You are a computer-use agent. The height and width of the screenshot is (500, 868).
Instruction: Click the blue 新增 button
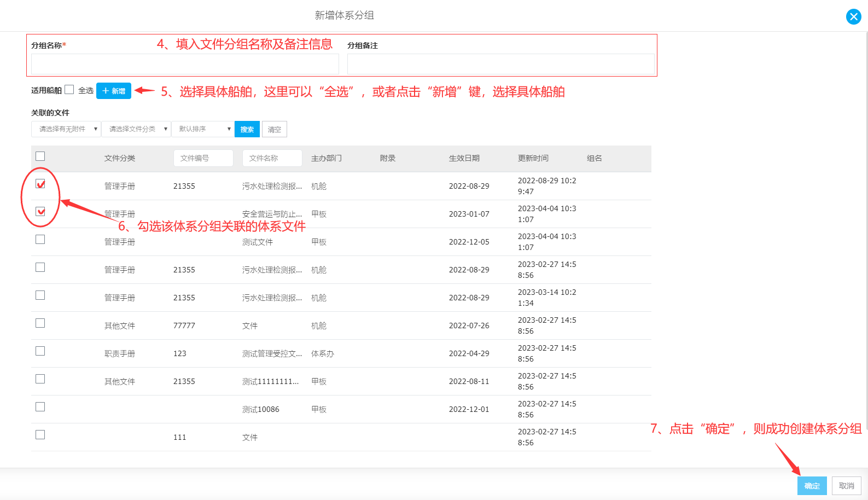point(114,91)
